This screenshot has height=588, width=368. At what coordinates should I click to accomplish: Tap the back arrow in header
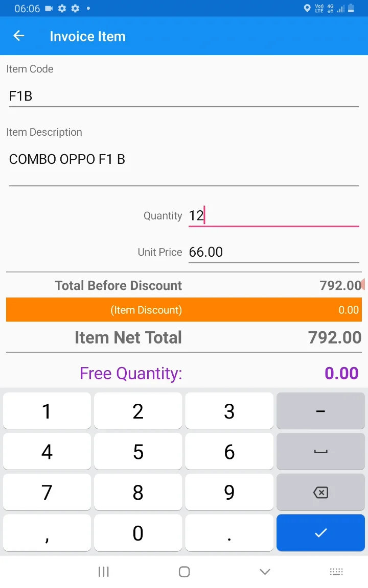pyautogui.click(x=19, y=36)
